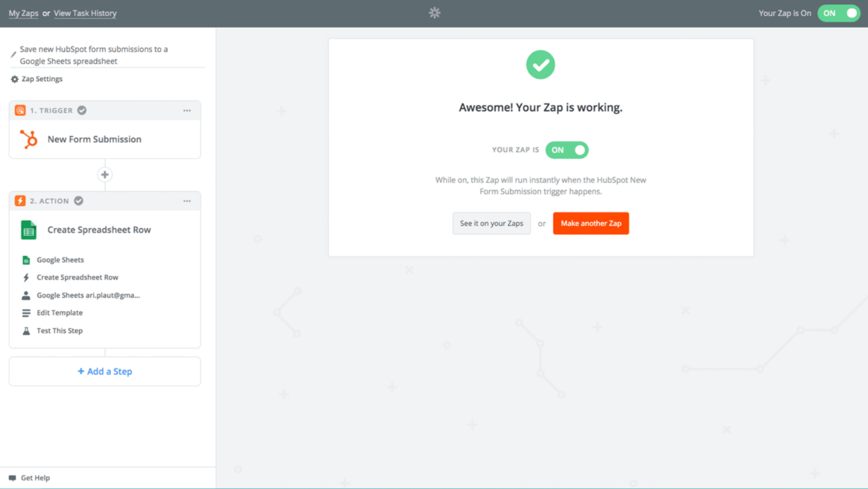Click the flask icon for Test This Step
868x489 pixels.
[26, 331]
